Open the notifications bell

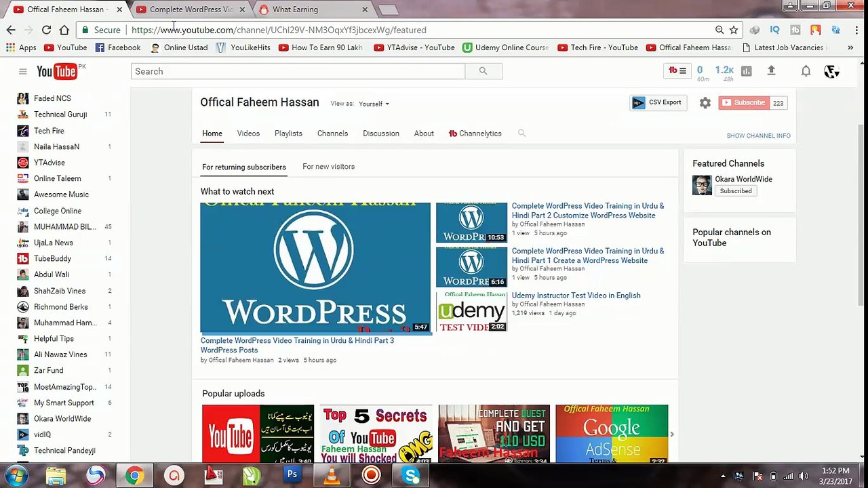(806, 70)
